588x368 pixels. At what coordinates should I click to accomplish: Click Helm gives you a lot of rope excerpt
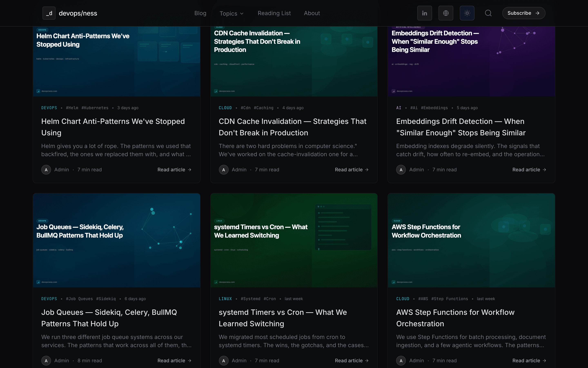point(116,150)
